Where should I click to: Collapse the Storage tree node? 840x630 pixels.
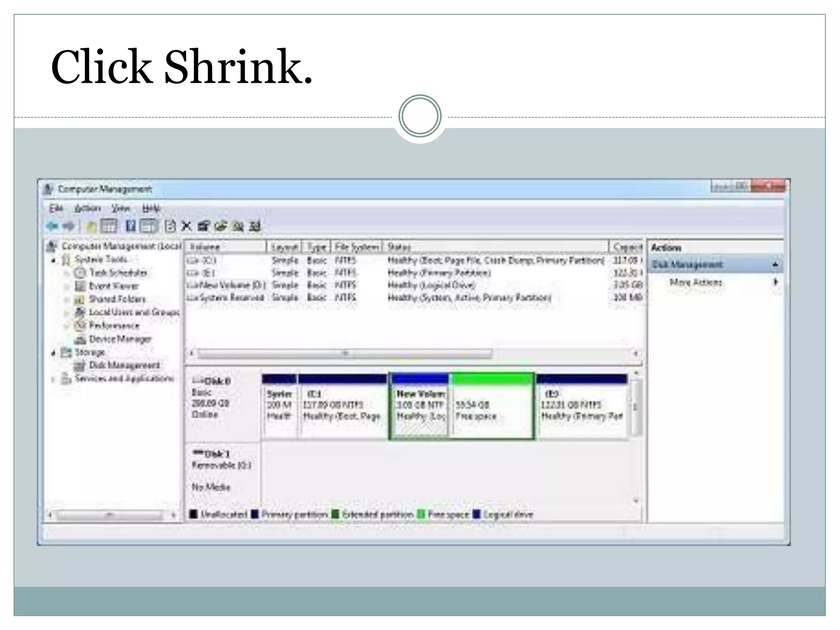pyautogui.click(x=53, y=353)
